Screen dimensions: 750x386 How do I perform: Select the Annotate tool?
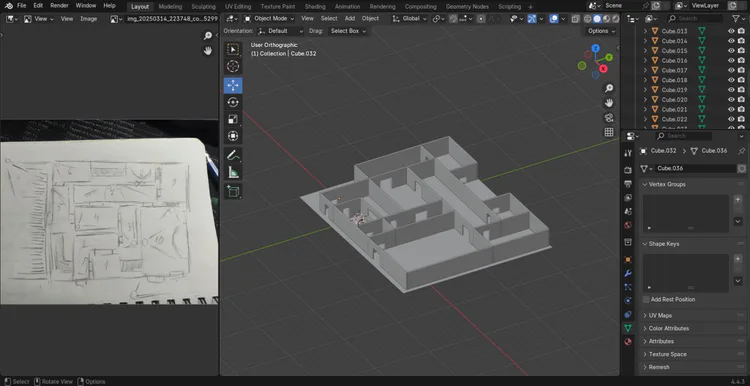point(233,155)
